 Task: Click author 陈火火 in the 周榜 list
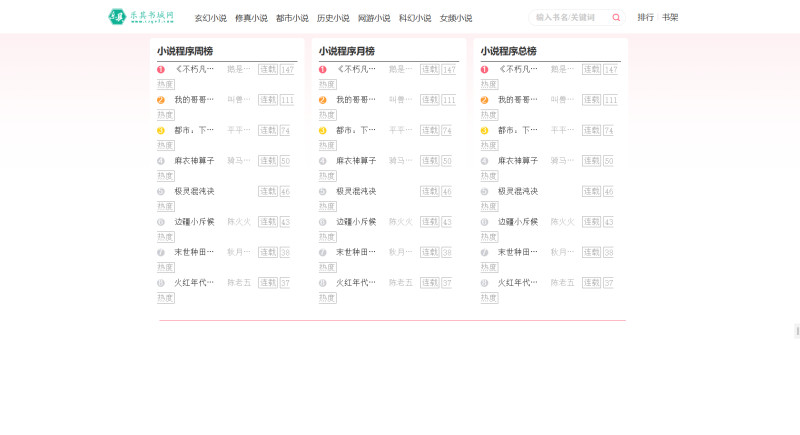point(239,222)
